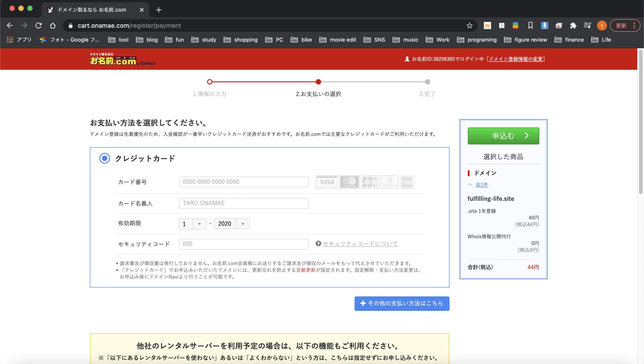Open the Downloads icon in the toolbar
The image size is (644, 364).
(x=544, y=25)
